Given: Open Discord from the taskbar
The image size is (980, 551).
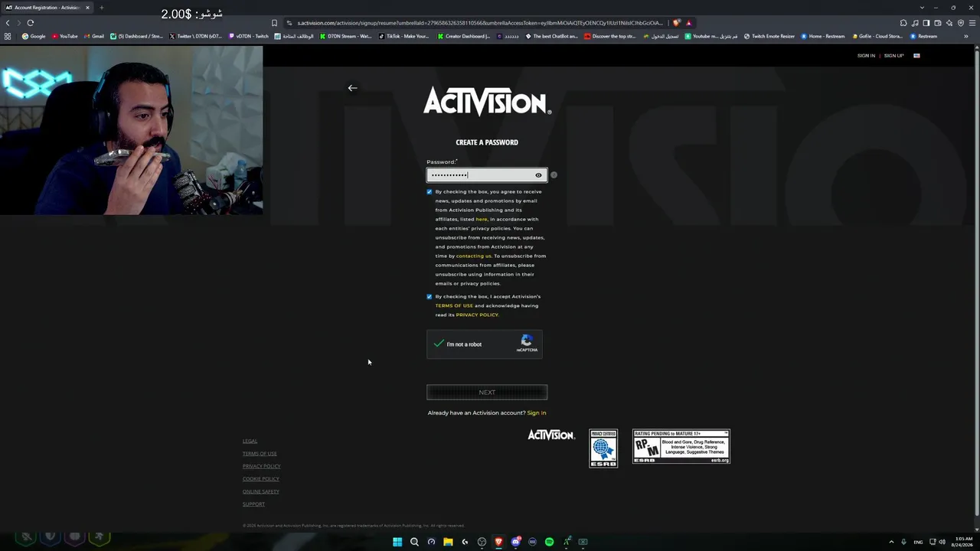Looking at the screenshot, I should coord(515,542).
